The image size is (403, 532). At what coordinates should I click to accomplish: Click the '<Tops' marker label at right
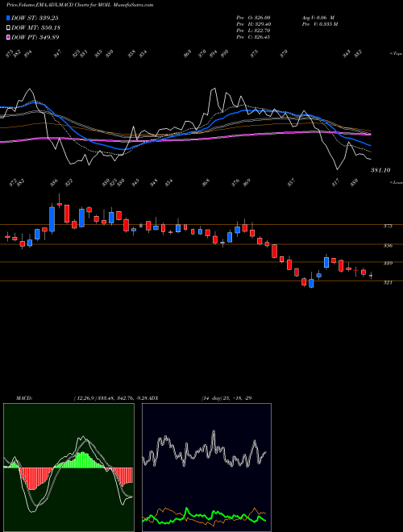[396, 54]
